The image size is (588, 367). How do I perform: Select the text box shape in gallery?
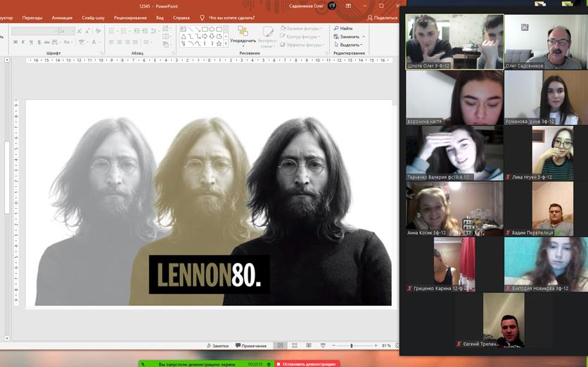(x=183, y=29)
